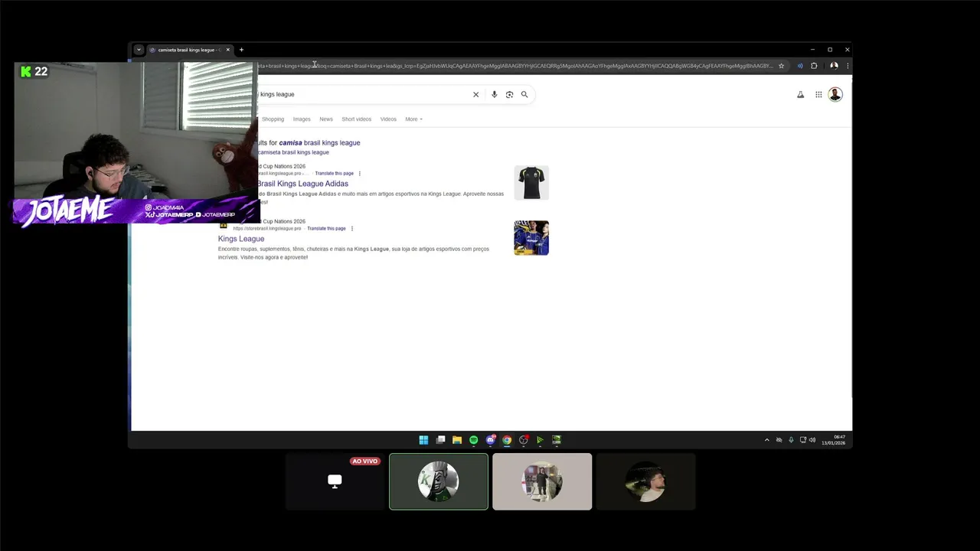The height and width of the screenshot is (551, 980).
Task: Select the dark participant tile with headphones
Action: [645, 481]
